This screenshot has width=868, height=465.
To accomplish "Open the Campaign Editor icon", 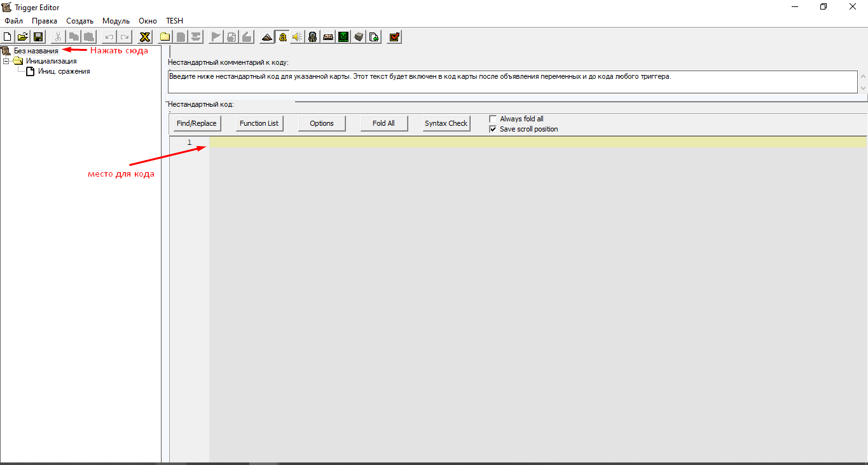I will click(x=328, y=37).
